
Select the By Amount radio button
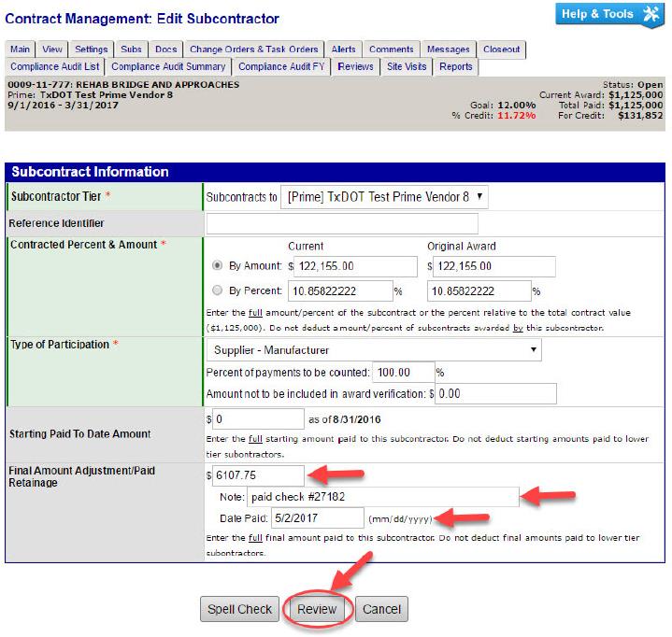pos(218,266)
